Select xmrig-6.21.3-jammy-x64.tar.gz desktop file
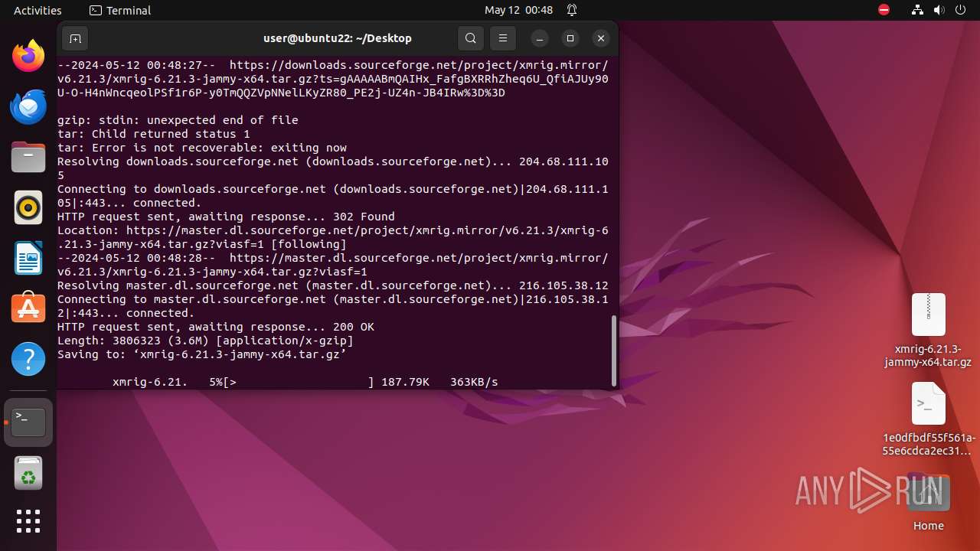980x551 pixels. pyautogui.click(x=928, y=331)
